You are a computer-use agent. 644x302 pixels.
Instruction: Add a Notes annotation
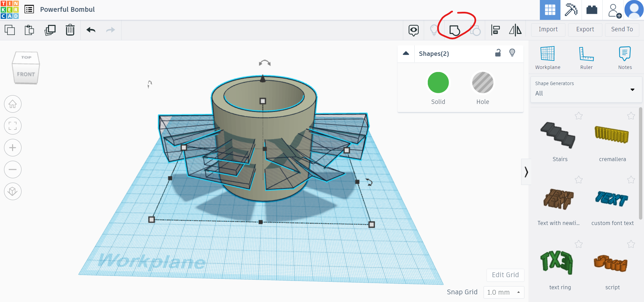625,58
